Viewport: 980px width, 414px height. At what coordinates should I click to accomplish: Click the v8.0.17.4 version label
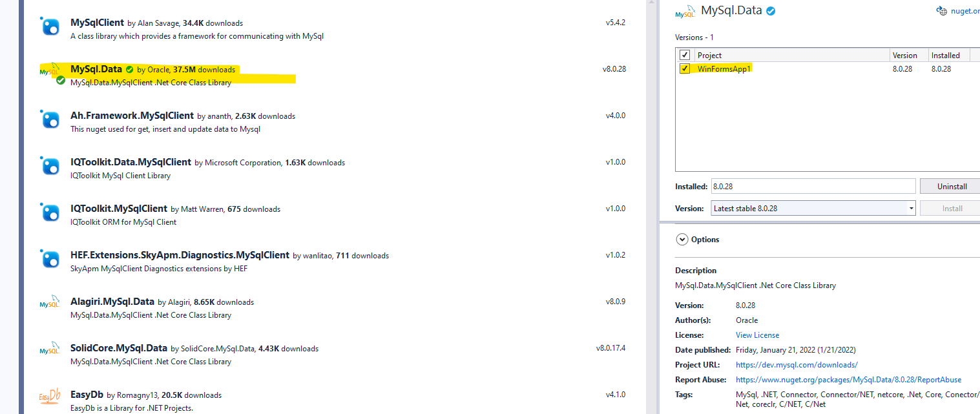tap(610, 348)
